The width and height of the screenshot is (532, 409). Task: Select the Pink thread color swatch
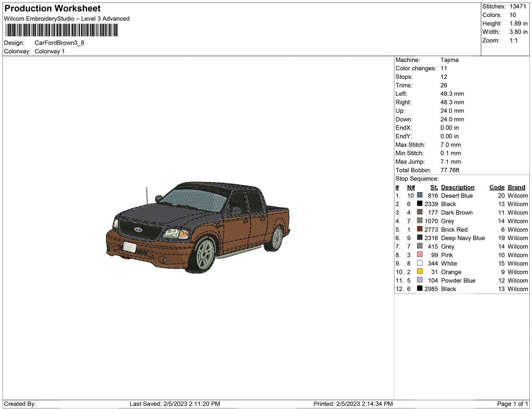[x=420, y=255]
